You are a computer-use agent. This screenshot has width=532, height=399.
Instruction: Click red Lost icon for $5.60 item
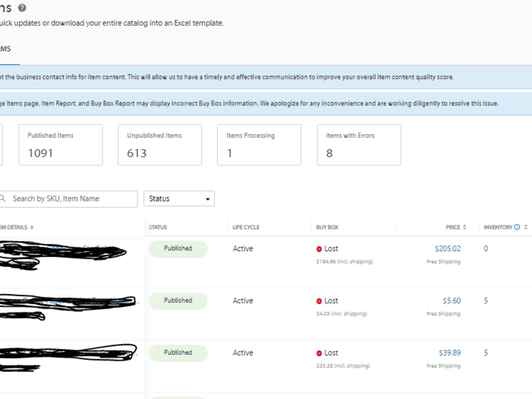(319, 301)
